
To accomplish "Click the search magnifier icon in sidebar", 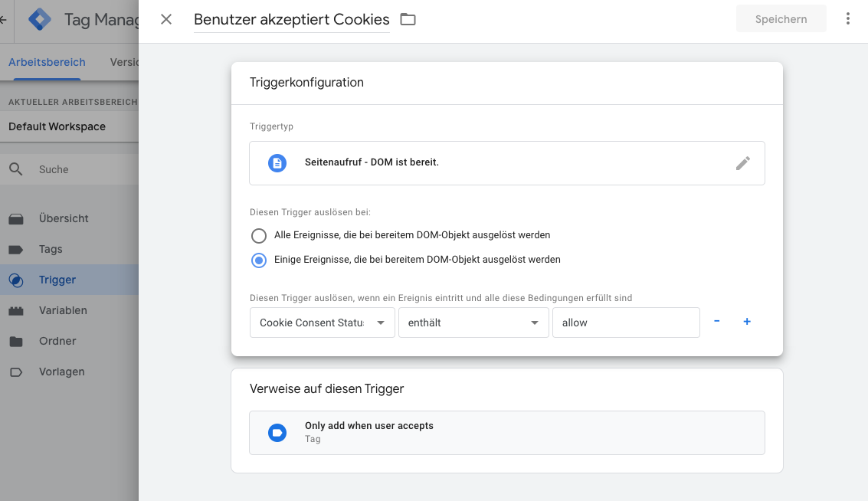I will (16, 169).
